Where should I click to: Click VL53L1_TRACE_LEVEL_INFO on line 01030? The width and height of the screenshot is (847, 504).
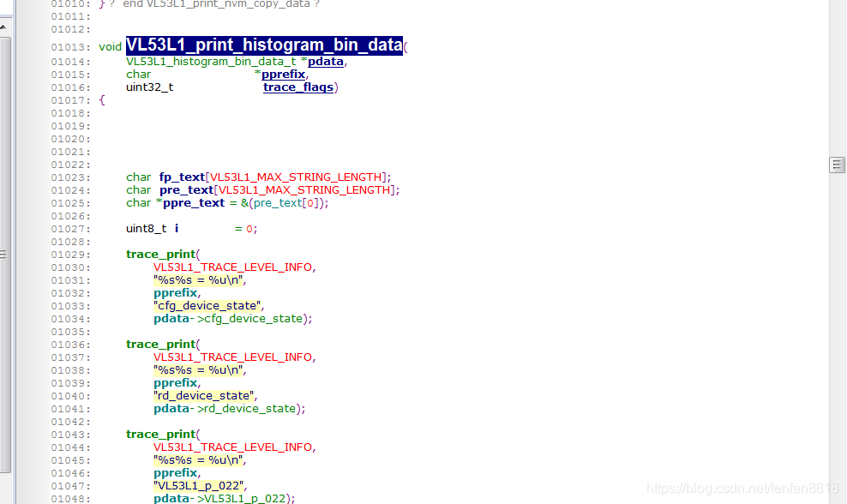233,267
